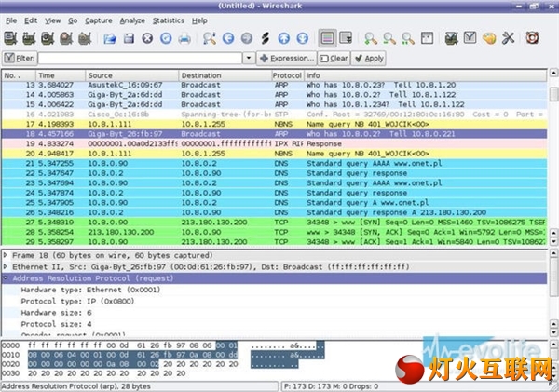Expand the Ethernet II details row
Viewport: 559px width, 392px height.
coord(7,265)
